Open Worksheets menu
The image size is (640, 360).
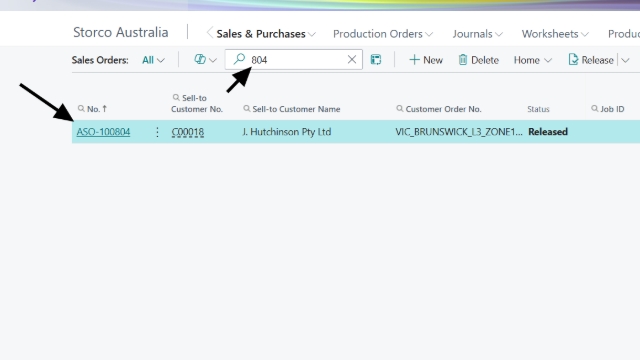(555, 34)
